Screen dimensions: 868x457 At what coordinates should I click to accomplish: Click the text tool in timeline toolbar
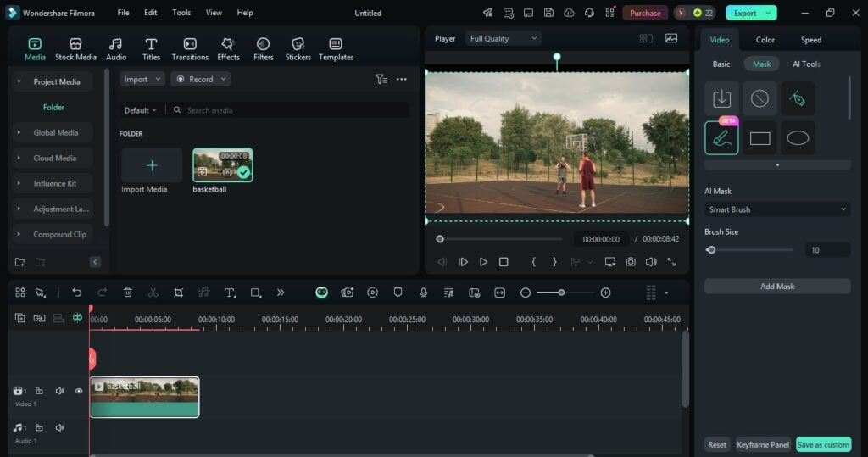pyautogui.click(x=230, y=293)
